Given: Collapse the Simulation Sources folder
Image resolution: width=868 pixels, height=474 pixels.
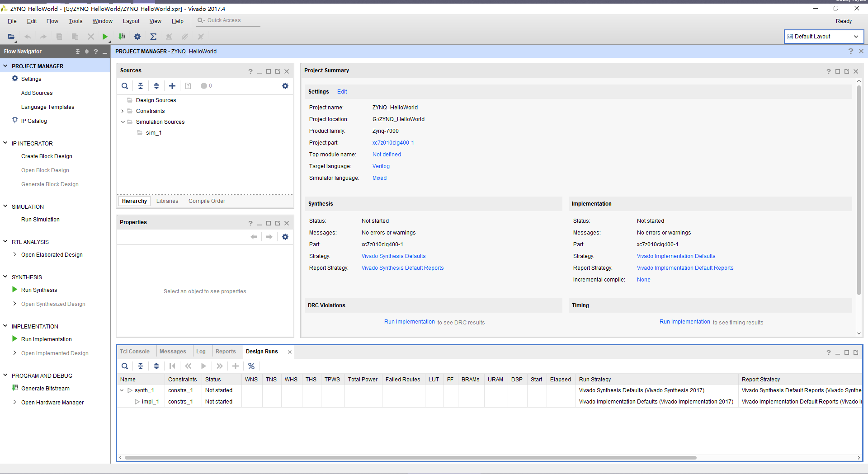Looking at the screenshot, I should click(123, 122).
